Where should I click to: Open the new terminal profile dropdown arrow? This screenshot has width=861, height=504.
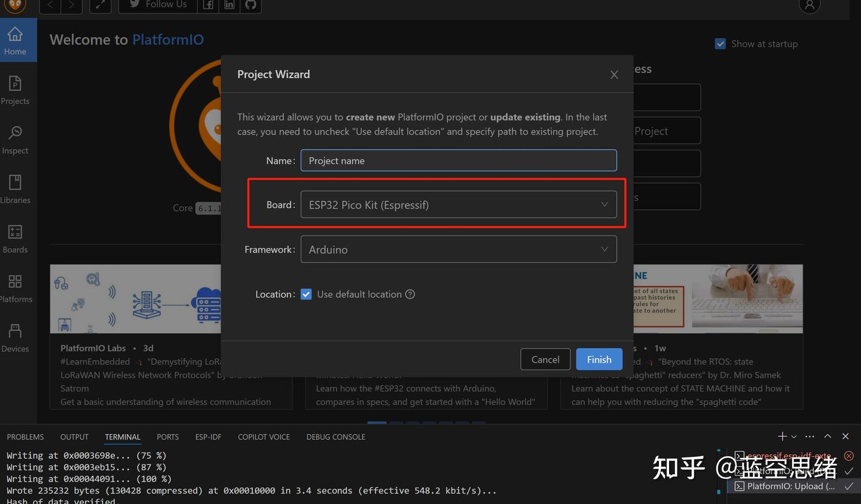(794, 436)
